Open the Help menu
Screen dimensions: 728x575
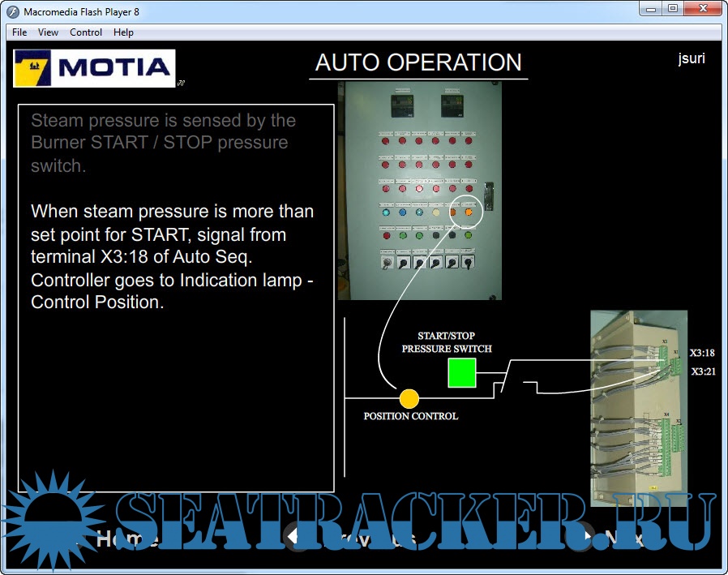123,32
